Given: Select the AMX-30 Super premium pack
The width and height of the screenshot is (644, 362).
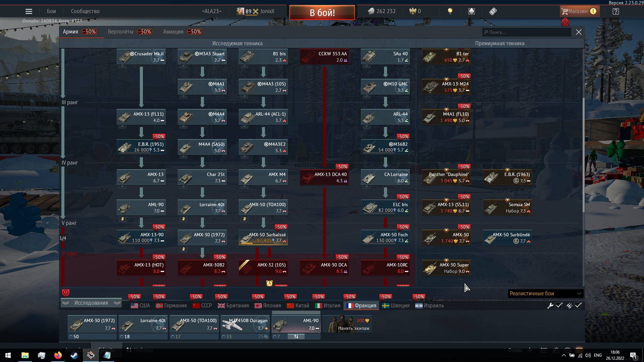Looking at the screenshot, I should 446,268.
